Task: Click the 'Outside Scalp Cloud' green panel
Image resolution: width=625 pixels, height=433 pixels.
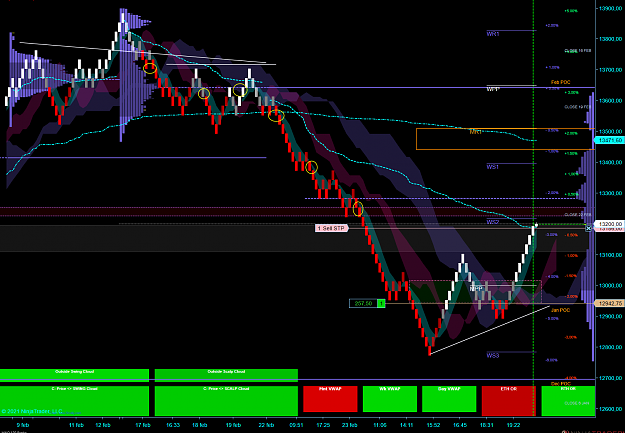Action: click(226, 374)
